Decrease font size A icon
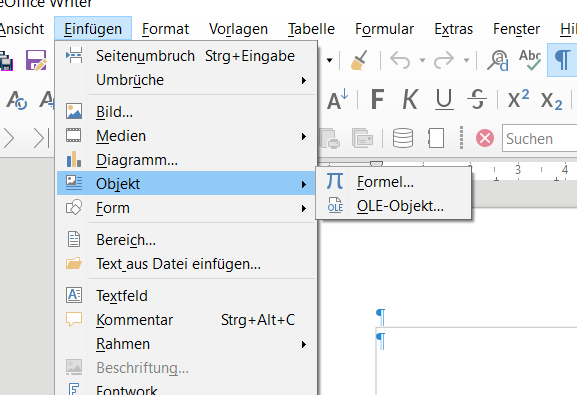577x395 pixels. pos(337,99)
